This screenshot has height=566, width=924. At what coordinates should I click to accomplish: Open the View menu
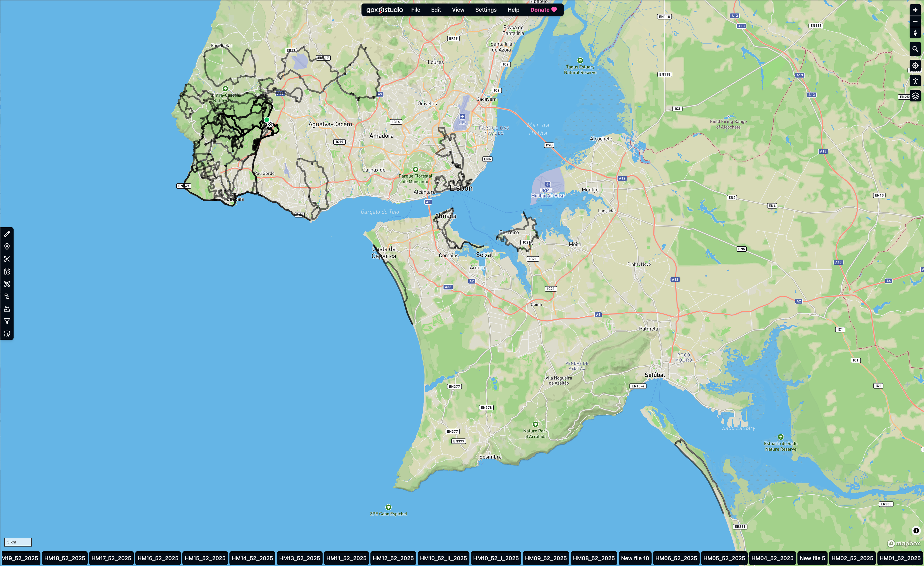click(458, 10)
